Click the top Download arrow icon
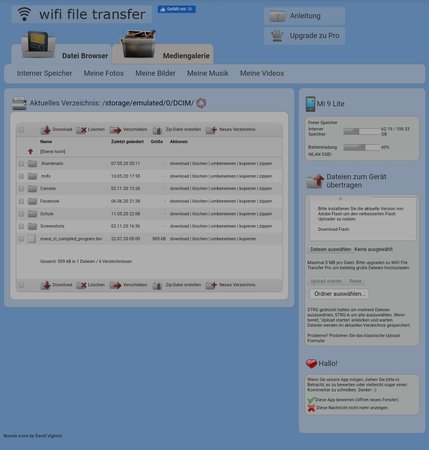429x450 pixels. click(46, 130)
